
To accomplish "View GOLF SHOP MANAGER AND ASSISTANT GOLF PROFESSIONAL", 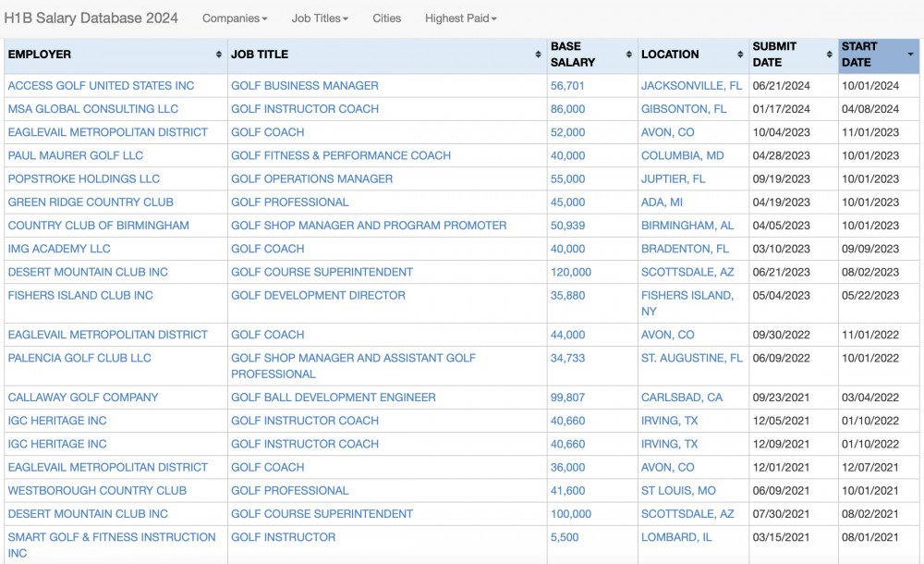I will (354, 366).
